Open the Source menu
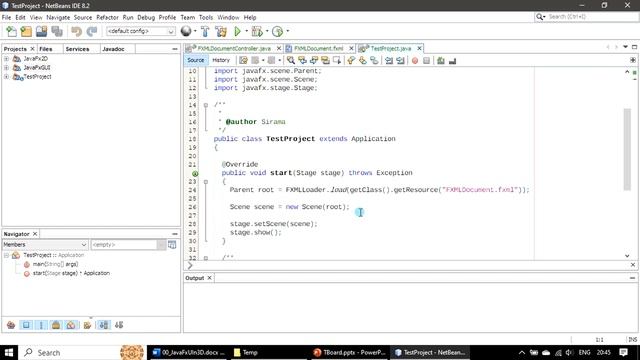 click(x=83, y=18)
